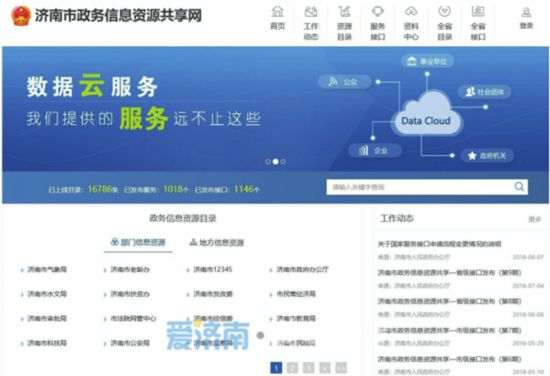Click the 企业 badge in the banner
The width and height of the screenshot is (550, 376).
coord(375,151)
